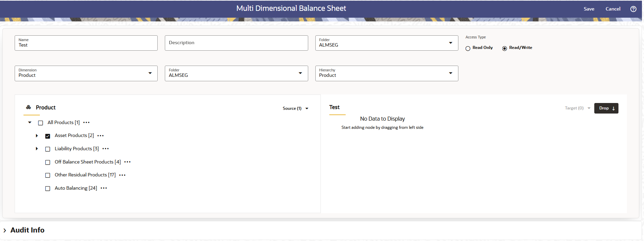Open ellipsis menu for All Products [1]
The height and width of the screenshot is (241, 644).
(87, 122)
